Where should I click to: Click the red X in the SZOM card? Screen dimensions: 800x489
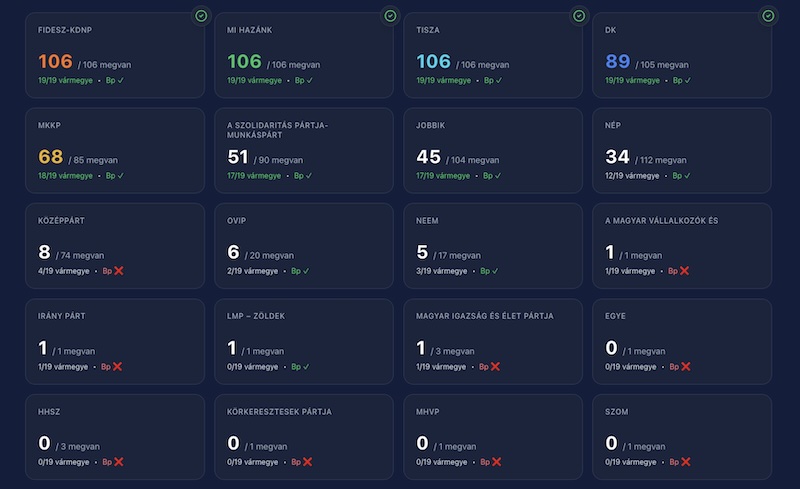pyautogui.click(x=685, y=462)
